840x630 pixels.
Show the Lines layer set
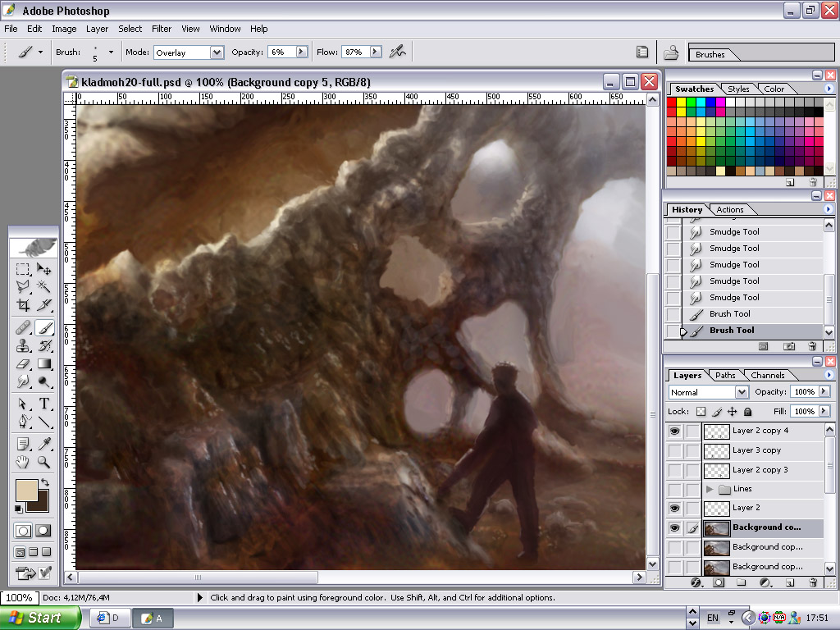coord(674,489)
